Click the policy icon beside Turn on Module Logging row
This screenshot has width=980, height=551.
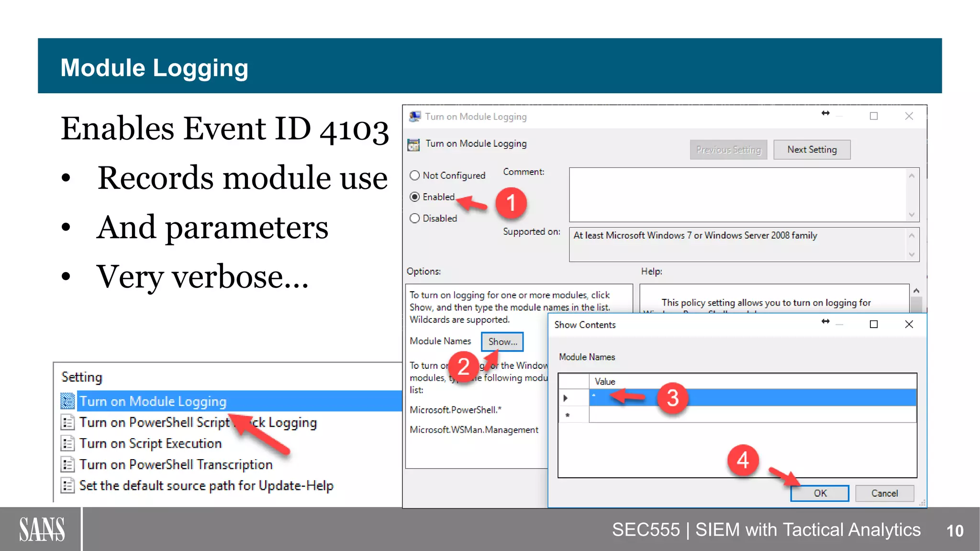(68, 401)
